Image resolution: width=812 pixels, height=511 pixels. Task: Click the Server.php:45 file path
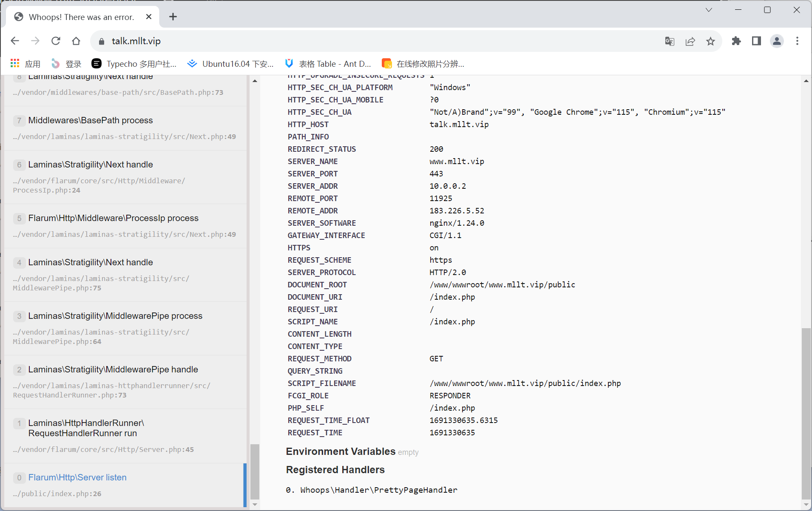[x=103, y=449]
